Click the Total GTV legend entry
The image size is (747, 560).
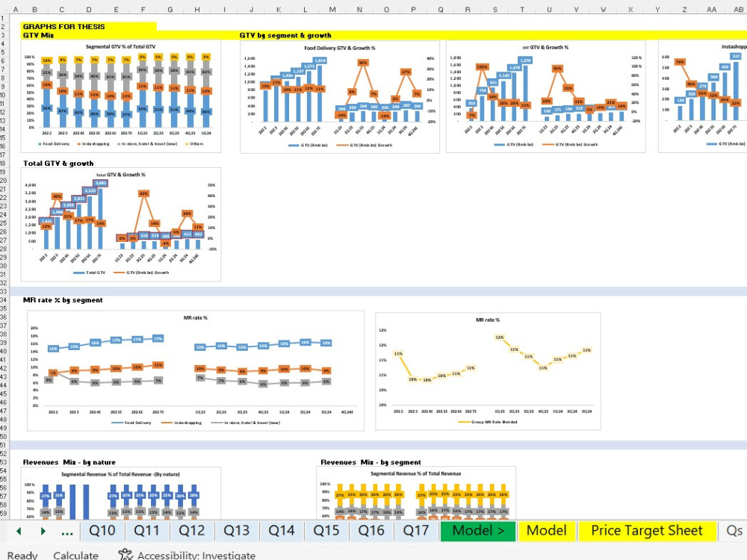89,273
